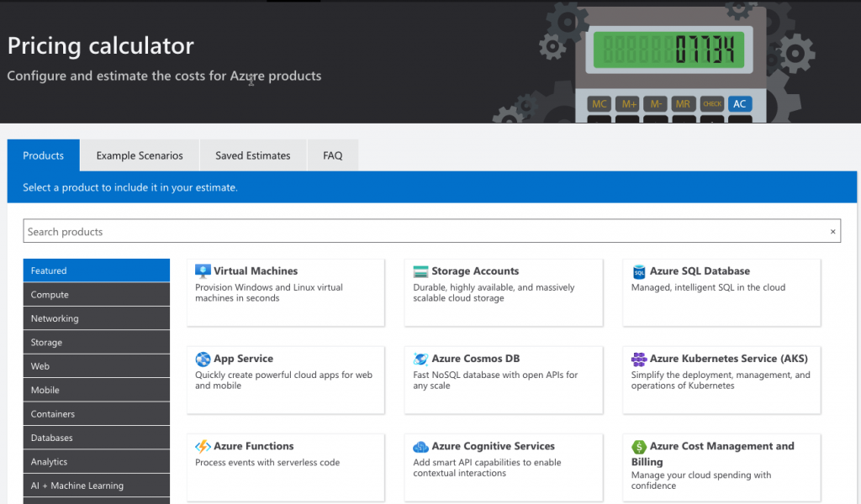Click the Azure Cosmos DB icon
The image size is (861, 504).
(420, 359)
